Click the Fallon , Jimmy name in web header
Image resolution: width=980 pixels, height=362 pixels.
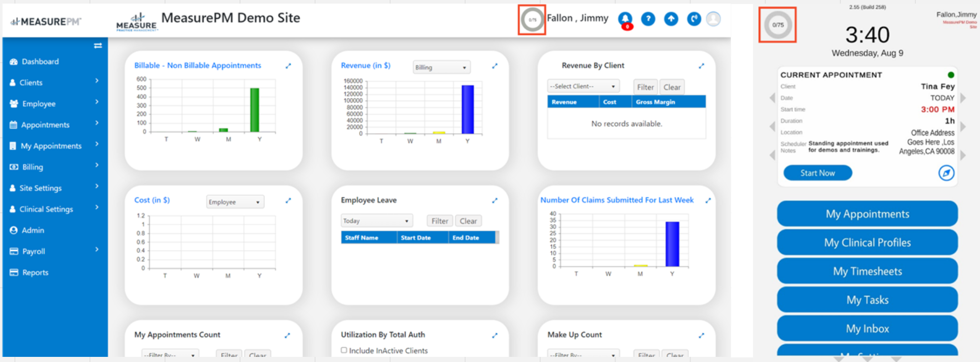click(577, 18)
